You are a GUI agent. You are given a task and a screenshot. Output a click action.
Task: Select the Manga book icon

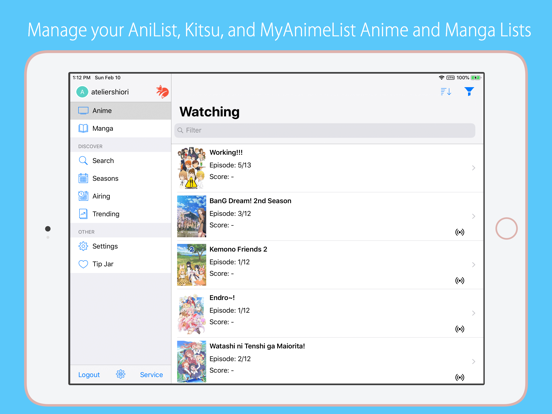(83, 128)
